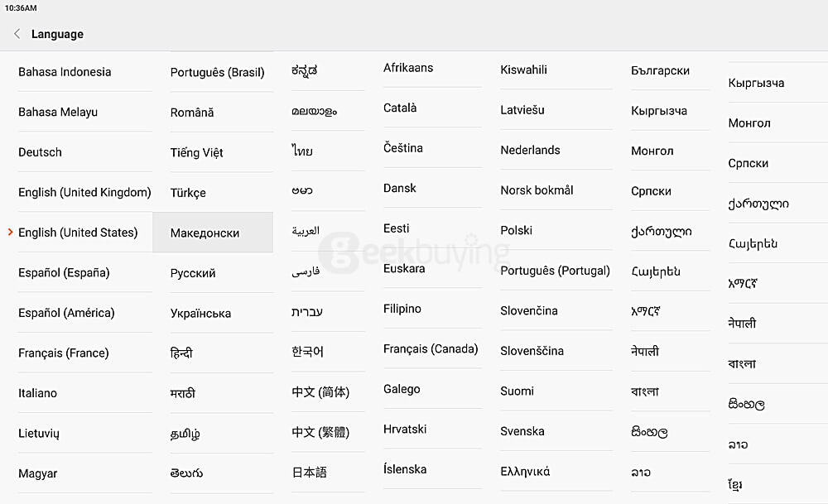Choose English (United States) option
828x504 pixels.
[x=78, y=233]
